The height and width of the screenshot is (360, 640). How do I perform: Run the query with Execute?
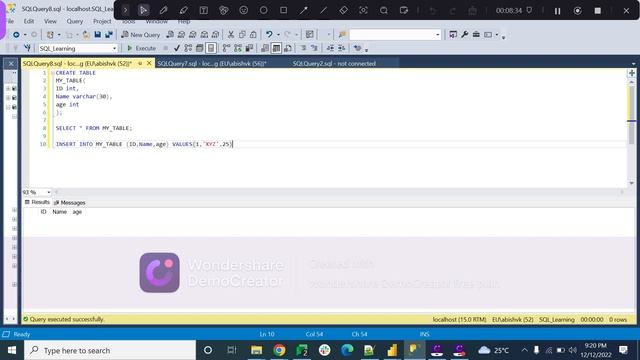(141, 48)
